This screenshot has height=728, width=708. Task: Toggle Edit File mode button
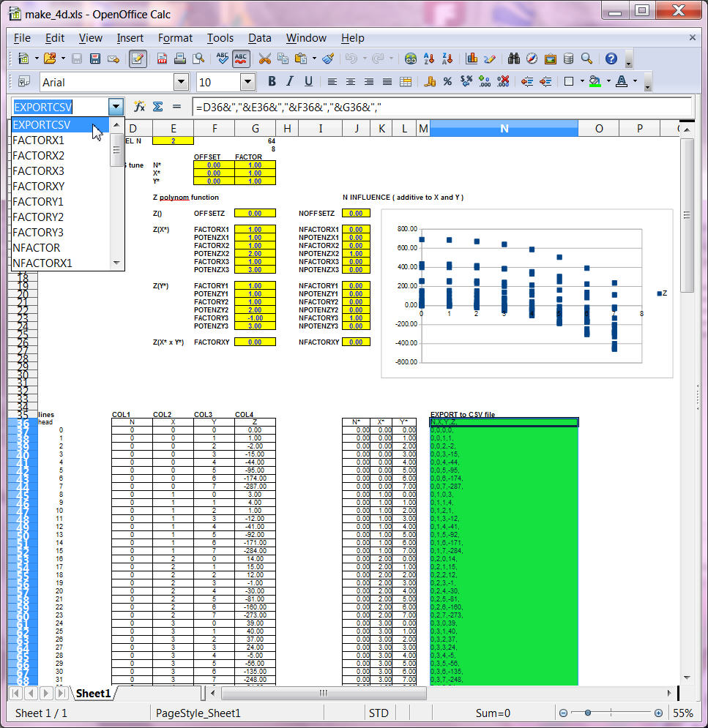tap(138, 59)
